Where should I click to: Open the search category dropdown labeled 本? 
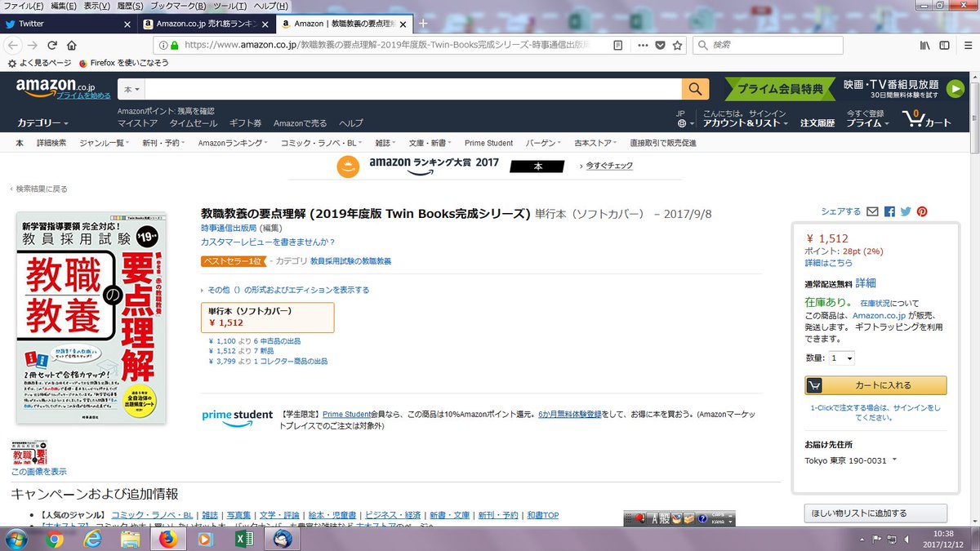coord(132,89)
